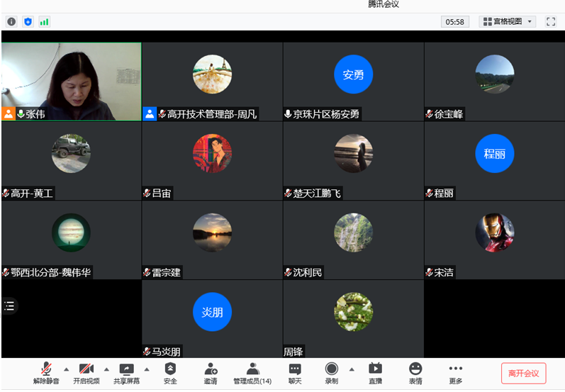Click the mic icon beside 京珠片区杨安勇
The width and height of the screenshot is (565, 392).
click(288, 114)
